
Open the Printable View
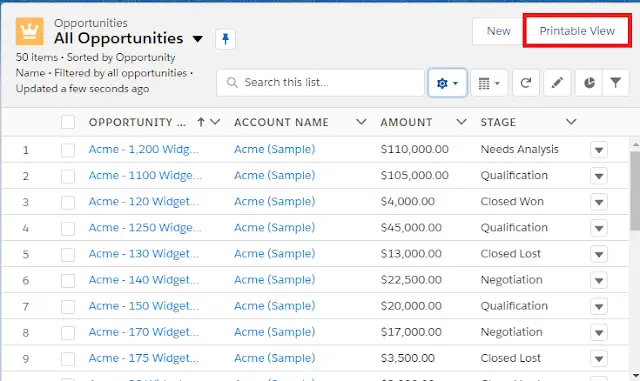point(577,31)
